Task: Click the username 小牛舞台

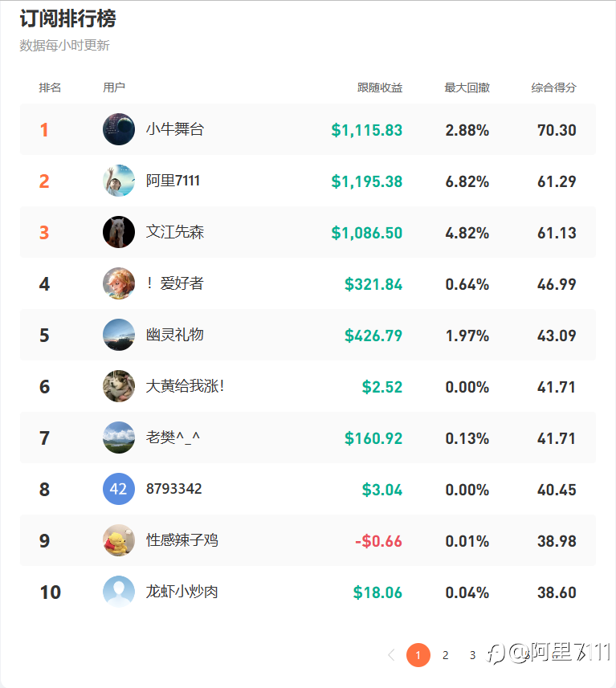Action: click(175, 129)
